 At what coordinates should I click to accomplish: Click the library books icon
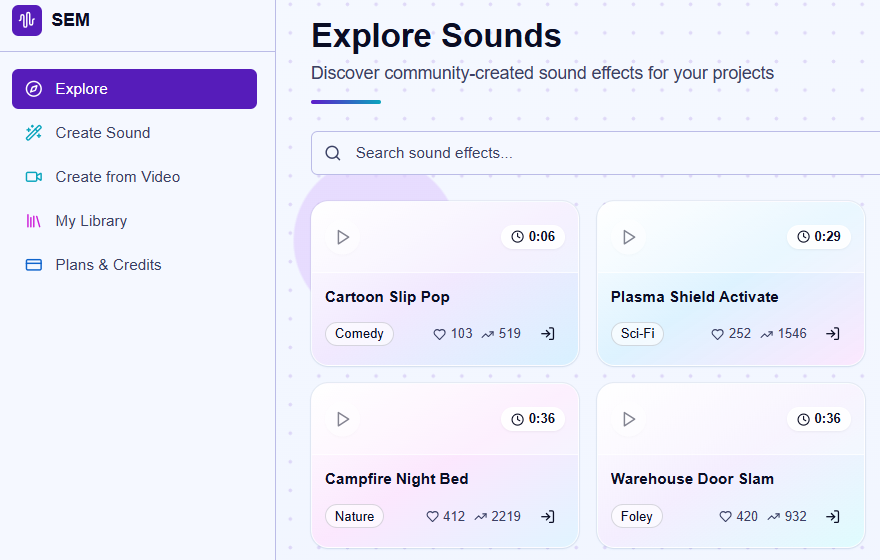[34, 221]
